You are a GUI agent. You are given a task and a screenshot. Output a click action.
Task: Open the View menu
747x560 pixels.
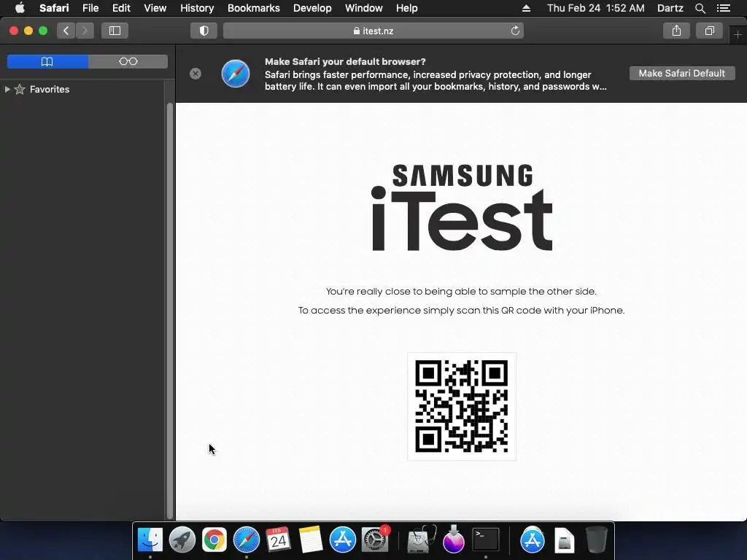155,8
